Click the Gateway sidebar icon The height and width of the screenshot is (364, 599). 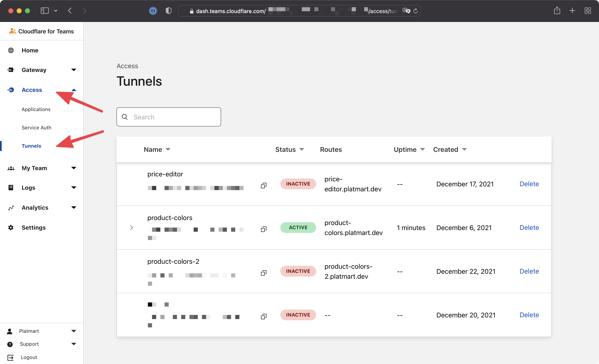point(11,70)
